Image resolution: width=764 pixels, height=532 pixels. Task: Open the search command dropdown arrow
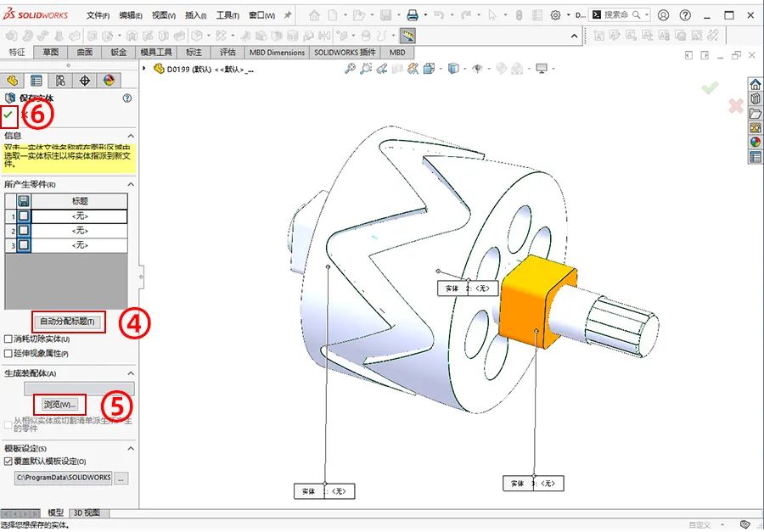pyautogui.click(x=647, y=15)
